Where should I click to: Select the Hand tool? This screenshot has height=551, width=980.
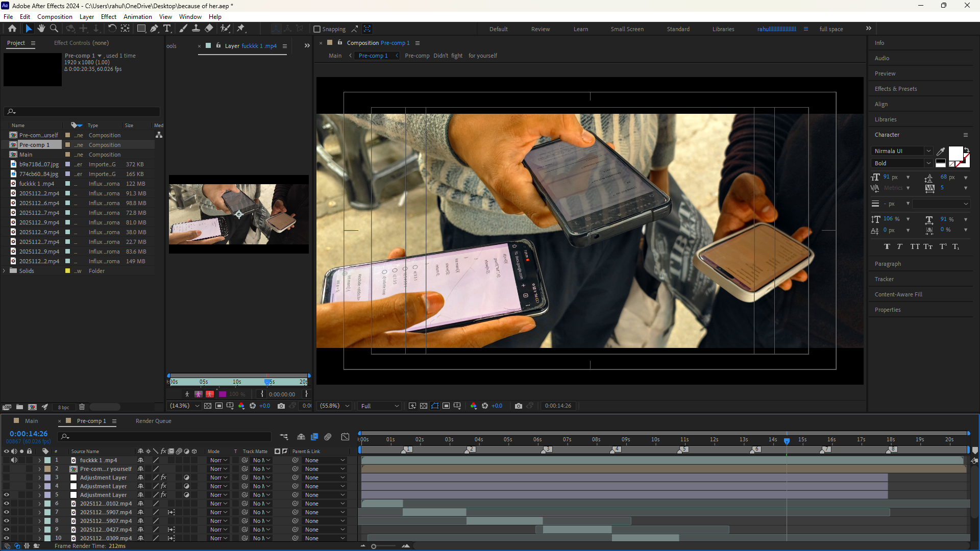41,29
